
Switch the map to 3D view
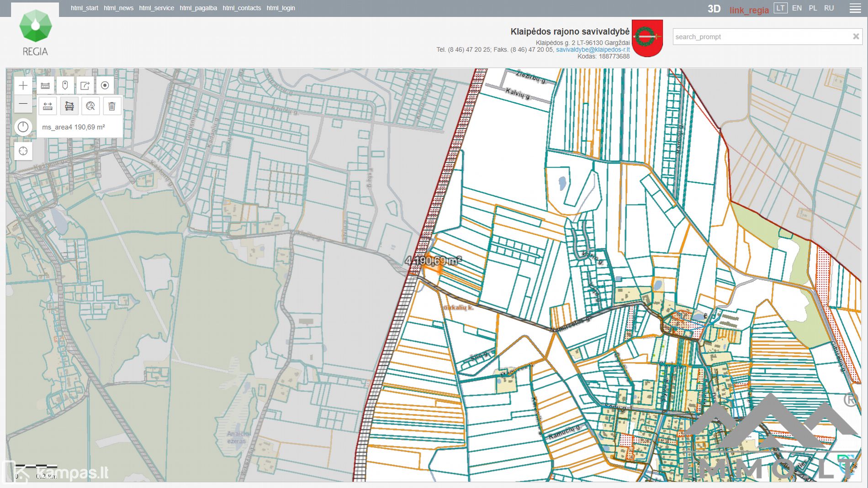714,9
